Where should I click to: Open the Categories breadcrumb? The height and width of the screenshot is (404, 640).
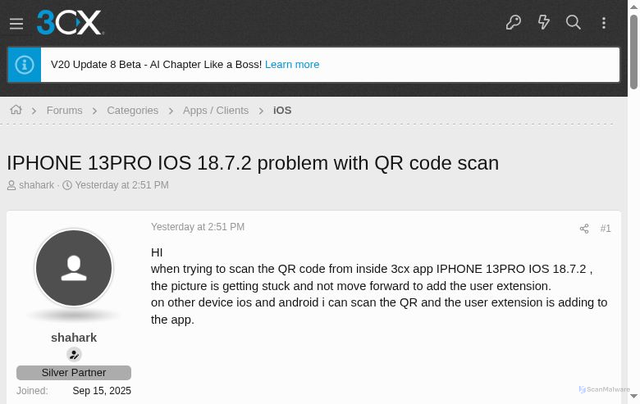coord(133,110)
